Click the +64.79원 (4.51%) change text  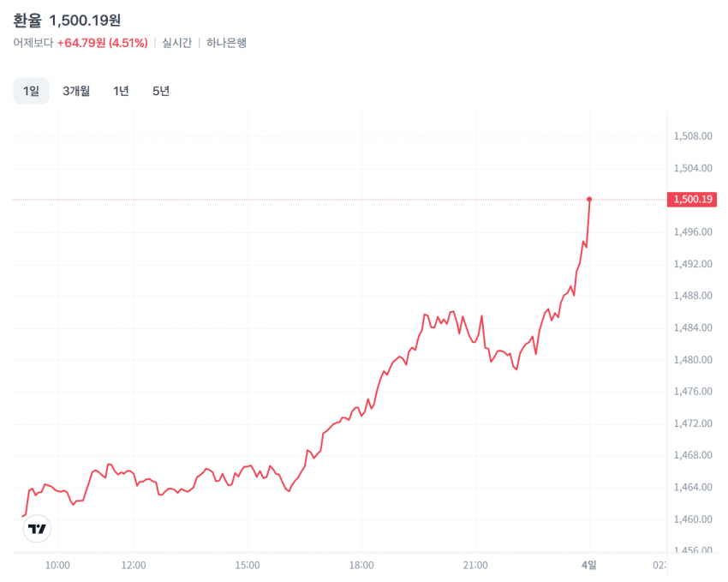point(102,42)
